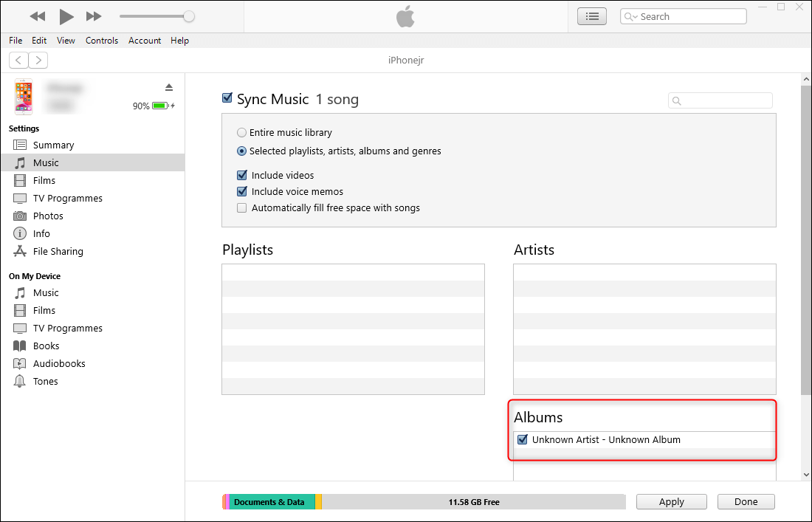Eject the device using the eject icon

click(169, 87)
